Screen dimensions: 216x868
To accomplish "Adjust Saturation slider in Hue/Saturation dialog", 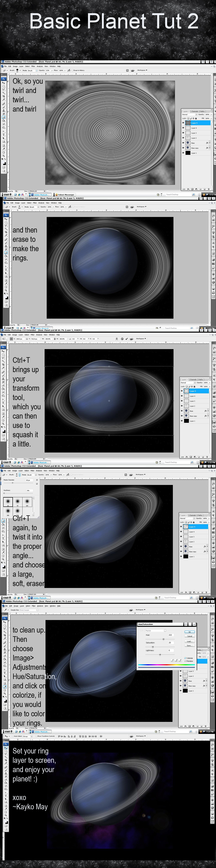I will pyautogui.click(x=153, y=647).
